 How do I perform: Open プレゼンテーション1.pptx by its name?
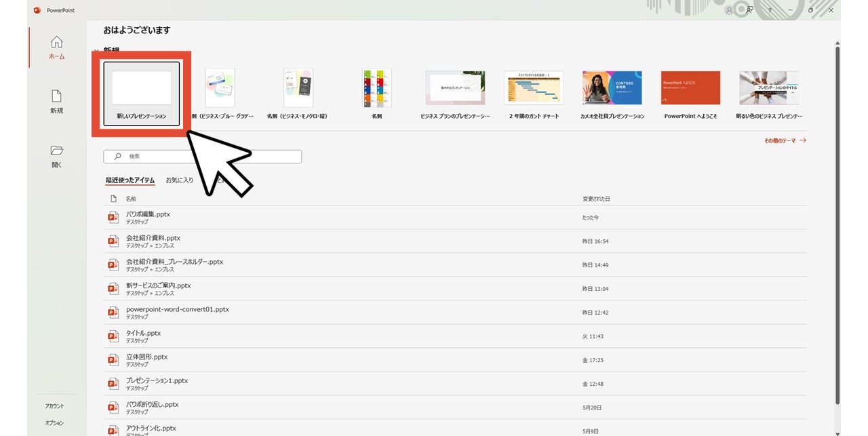(x=157, y=380)
